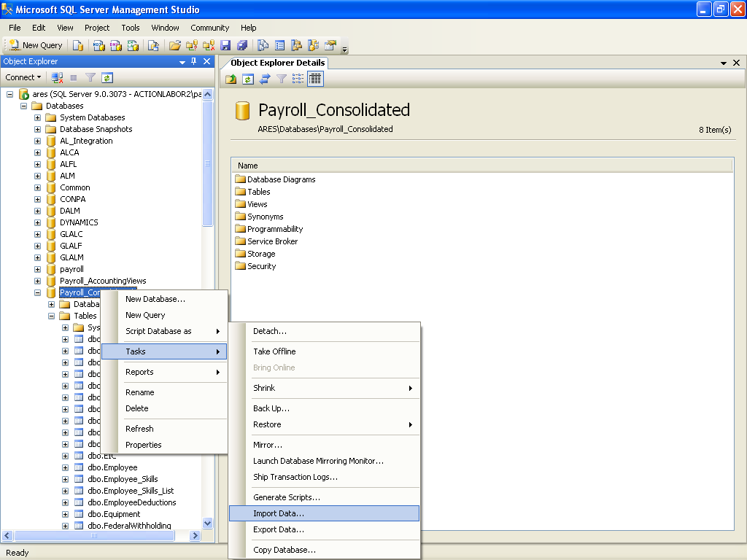Screen dimensions: 747x560
Task: Expand the dbo.Employee table node
Action: tap(65, 467)
